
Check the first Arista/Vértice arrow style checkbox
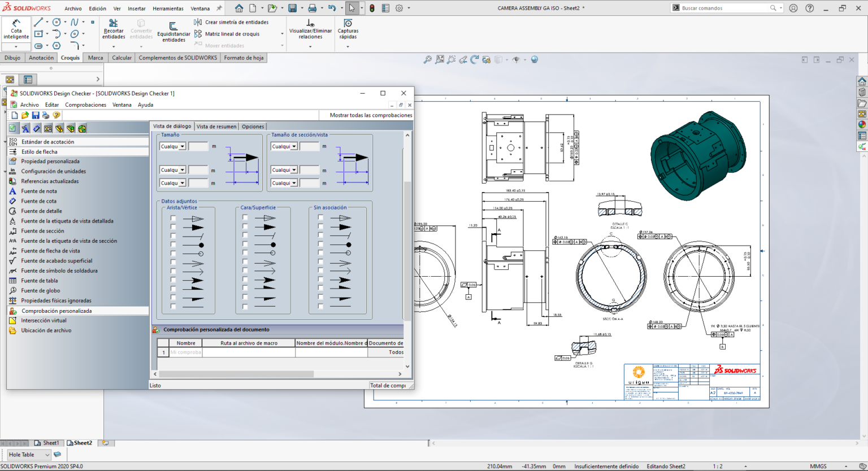[173, 219]
